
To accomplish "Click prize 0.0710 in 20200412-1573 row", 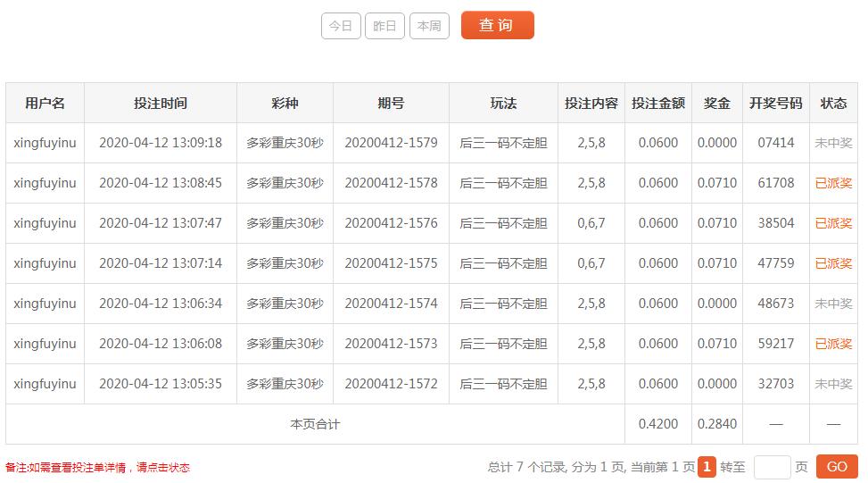I will (x=717, y=344).
